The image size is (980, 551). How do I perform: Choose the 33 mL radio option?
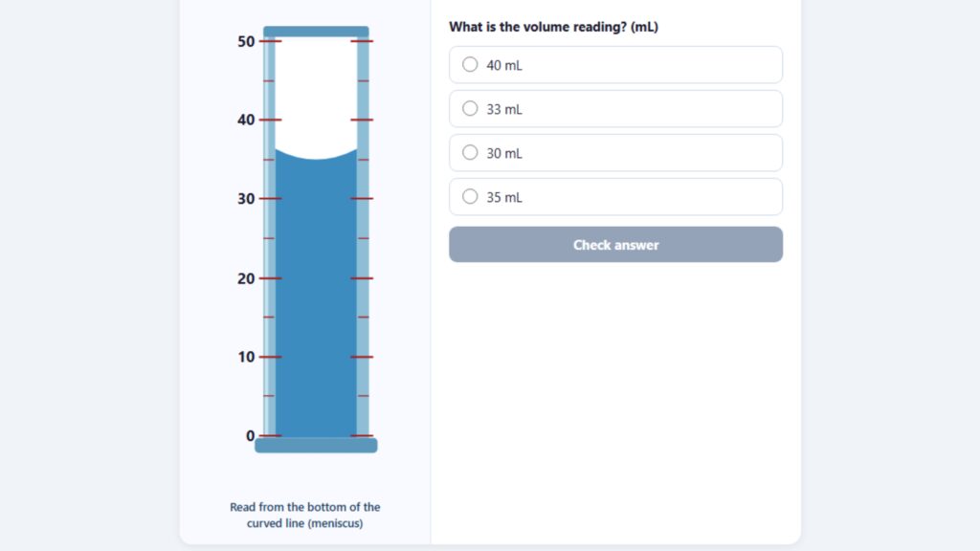click(x=470, y=109)
